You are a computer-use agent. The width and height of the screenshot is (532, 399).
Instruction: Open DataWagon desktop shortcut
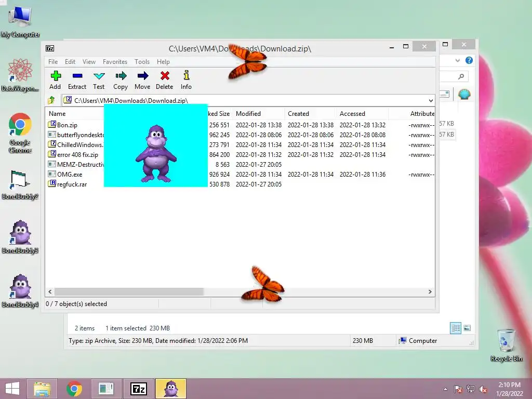pos(20,75)
